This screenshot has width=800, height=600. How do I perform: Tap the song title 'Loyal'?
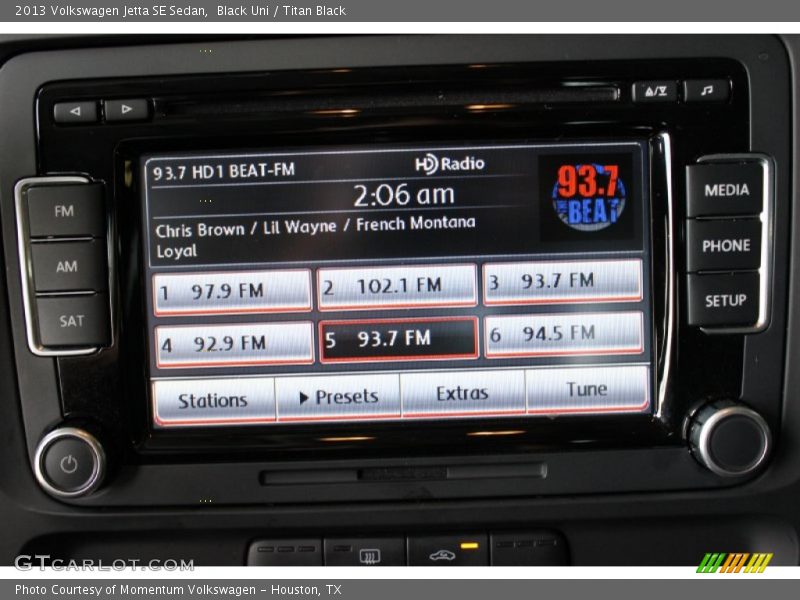[x=177, y=252]
